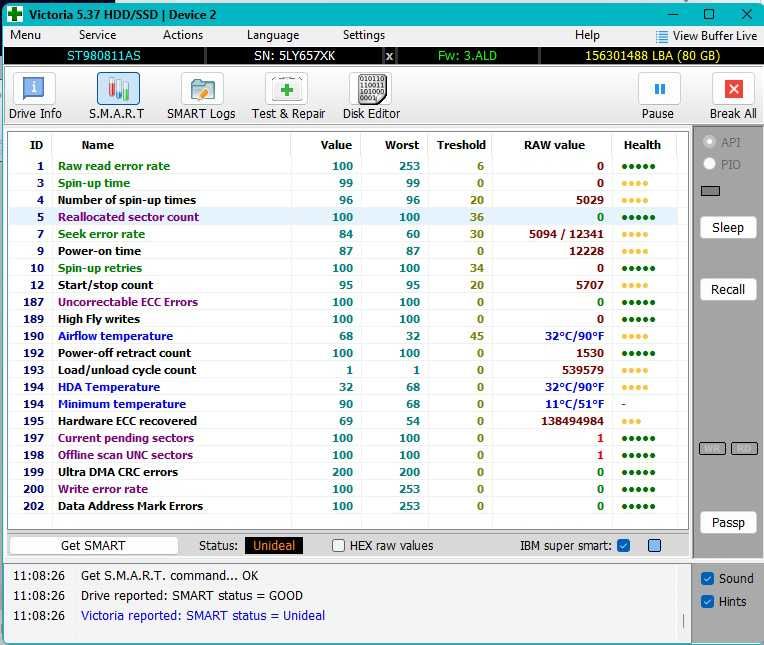This screenshot has width=764, height=645.
Task: Click the Get SMART button
Action: (x=94, y=545)
